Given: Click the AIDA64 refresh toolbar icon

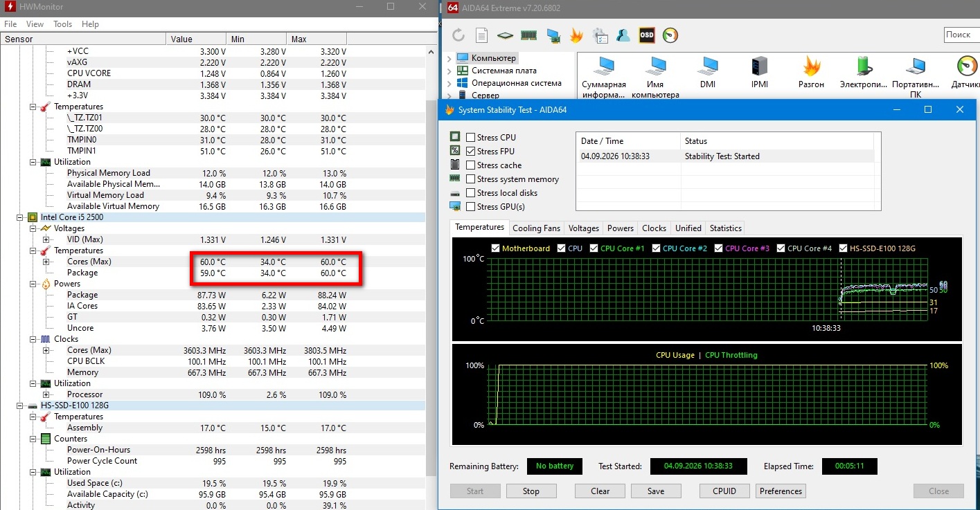Looking at the screenshot, I should [x=458, y=35].
